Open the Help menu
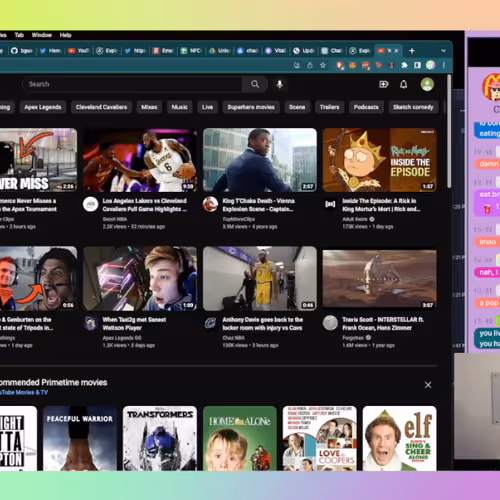This screenshot has width=500, height=500. pyautogui.click(x=66, y=35)
